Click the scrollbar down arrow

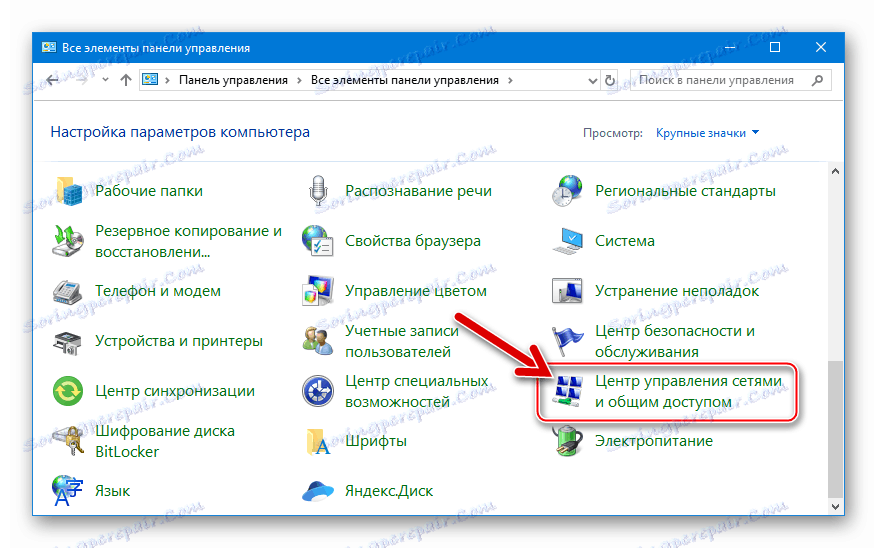836,507
